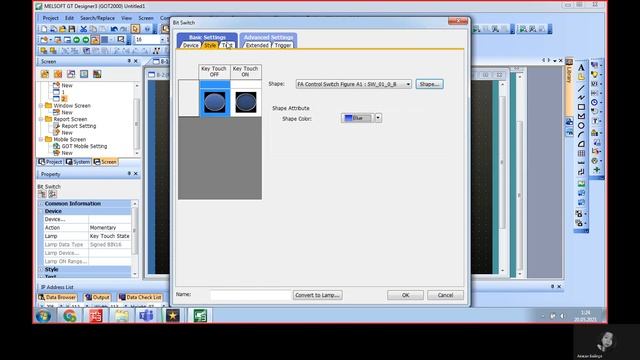Select the Table/grid figure tool
The width and height of the screenshot is (640, 360).
(581, 153)
